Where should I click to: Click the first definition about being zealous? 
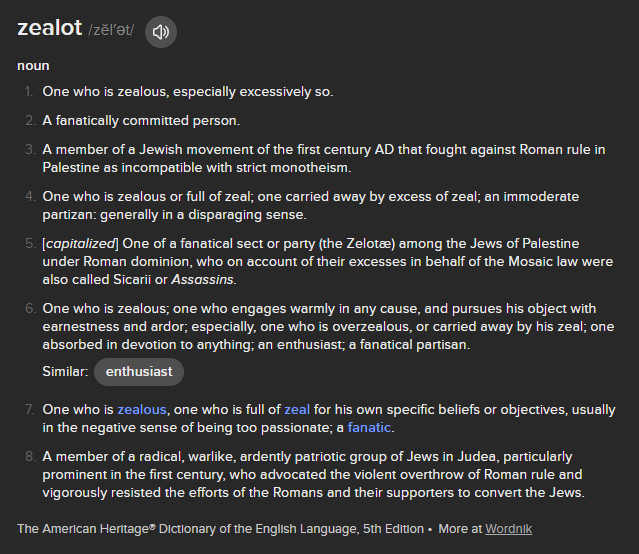pyautogui.click(x=187, y=92)
